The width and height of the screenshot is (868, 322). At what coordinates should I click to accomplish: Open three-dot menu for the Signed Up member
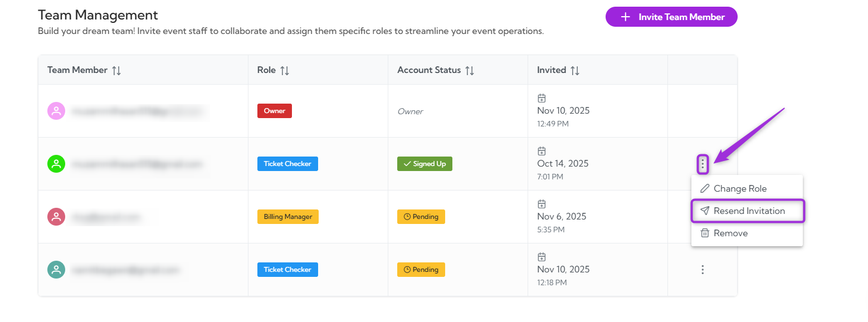coord(703,164)
